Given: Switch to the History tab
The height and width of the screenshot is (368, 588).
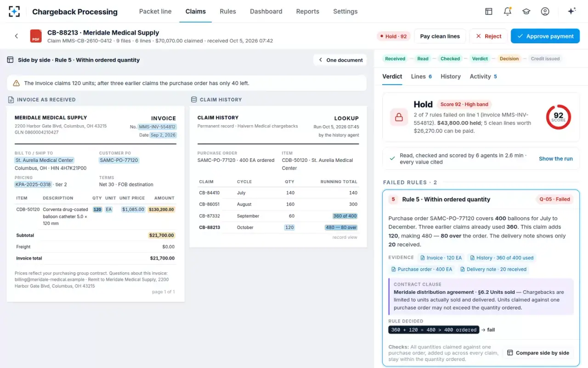Looking at the screenshot, I should coord(451,76).
